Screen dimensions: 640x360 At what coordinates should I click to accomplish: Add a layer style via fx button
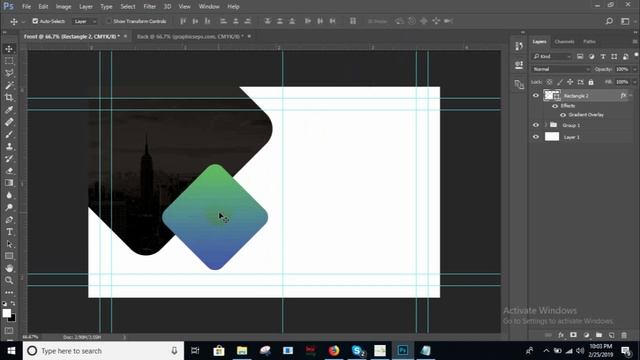point(561,335)
